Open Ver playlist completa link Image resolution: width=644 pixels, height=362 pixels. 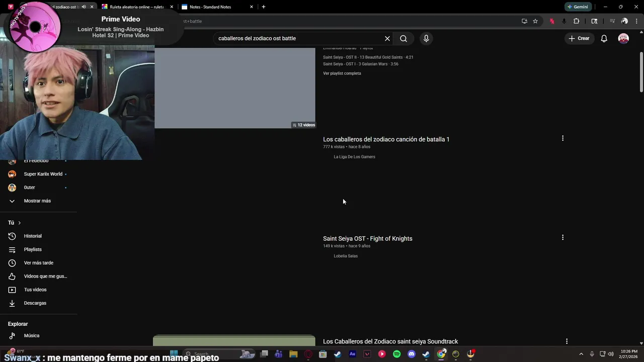click(x=342, y=73)
